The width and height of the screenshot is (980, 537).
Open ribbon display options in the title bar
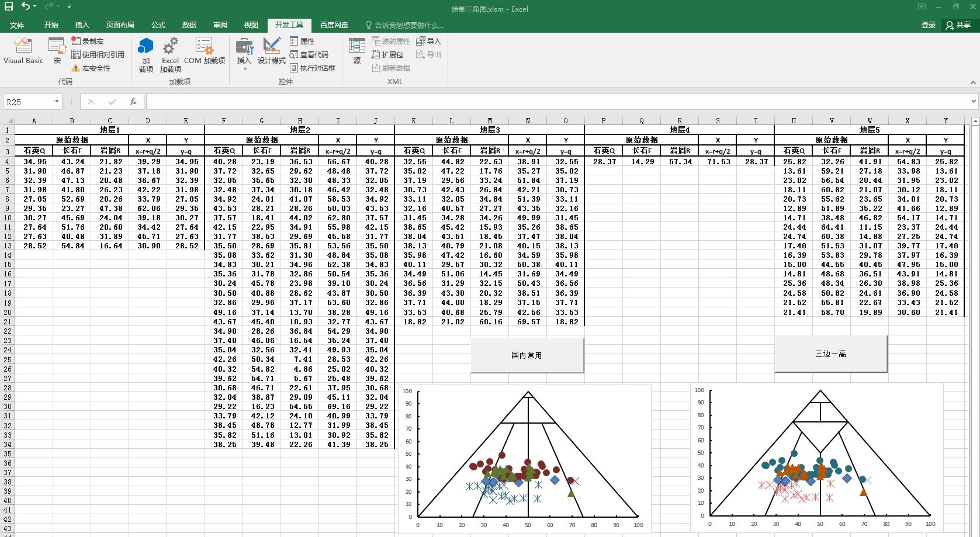(x=922, y=7)
